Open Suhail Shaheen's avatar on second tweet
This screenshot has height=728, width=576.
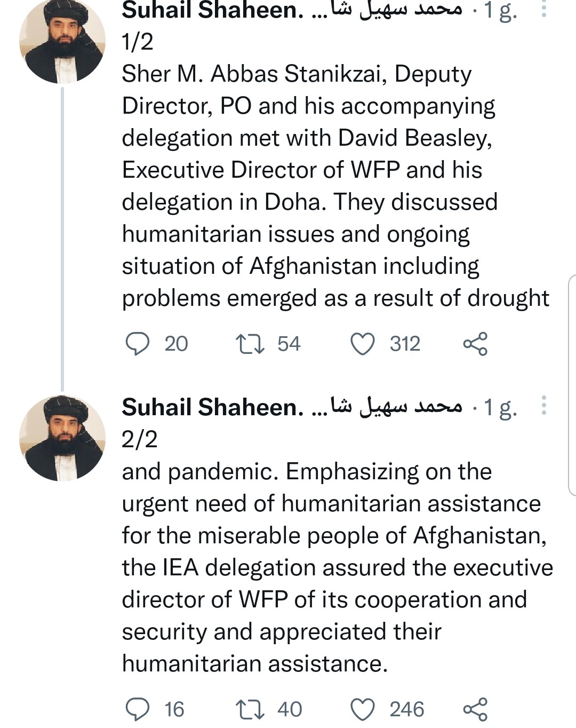(62, 437)
